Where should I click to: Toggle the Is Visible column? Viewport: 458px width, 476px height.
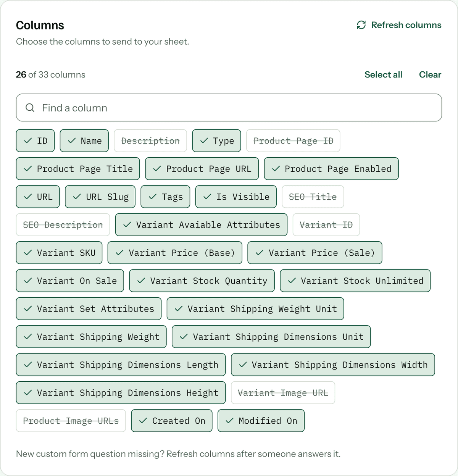click(x=236, y=197)
